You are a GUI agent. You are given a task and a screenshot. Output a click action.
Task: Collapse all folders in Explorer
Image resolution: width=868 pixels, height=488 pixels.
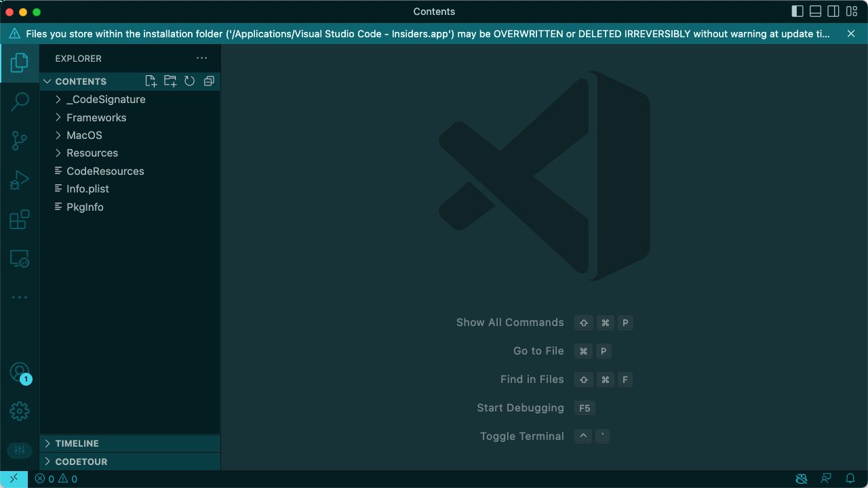pyautogui.click(x=209, y=81)
